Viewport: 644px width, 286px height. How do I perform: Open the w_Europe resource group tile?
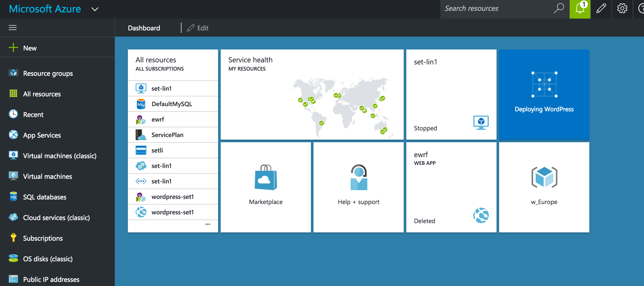pos(544,187)
